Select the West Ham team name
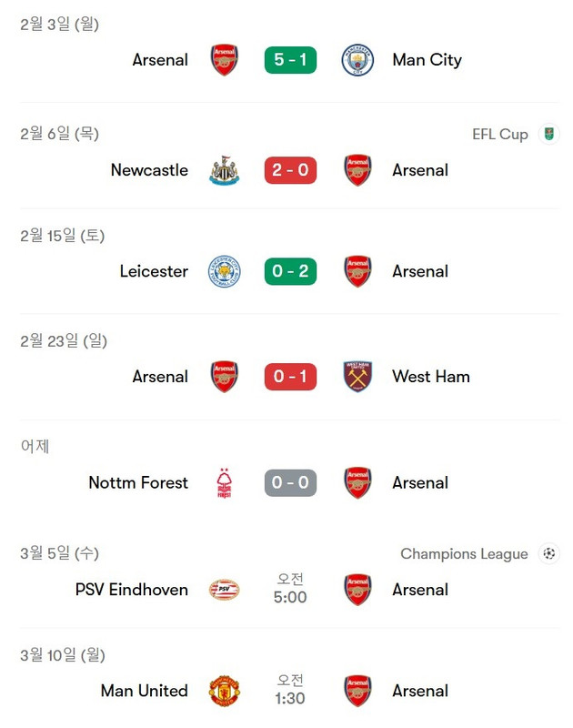The height and width of the screenshot is (728, 573). click(431, 377)
